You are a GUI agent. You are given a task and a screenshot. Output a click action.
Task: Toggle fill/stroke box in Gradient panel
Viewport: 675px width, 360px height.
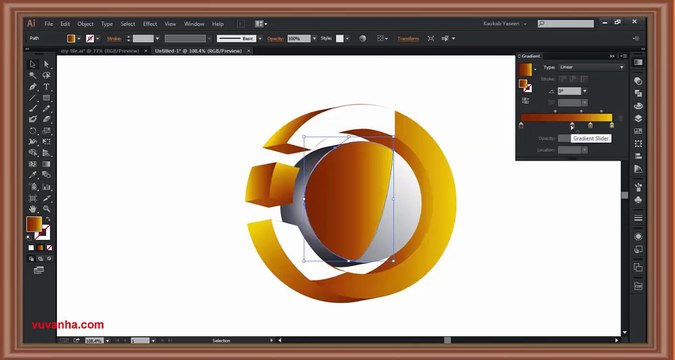(x=525, y=85)
